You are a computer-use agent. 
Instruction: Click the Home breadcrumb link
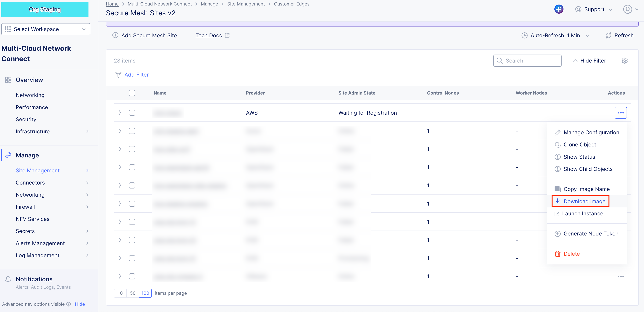(x=112, y=4)
